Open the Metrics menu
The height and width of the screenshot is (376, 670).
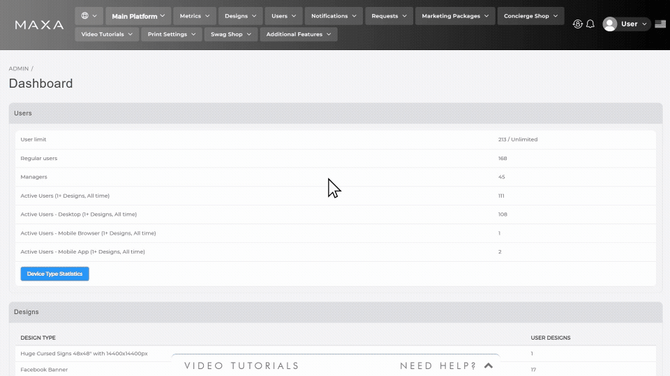(x=194, y=16)
